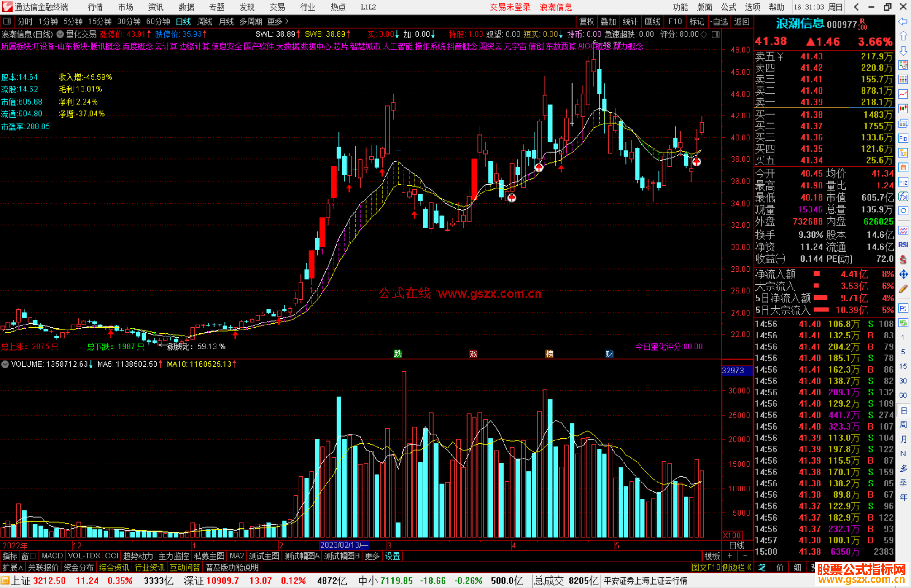Toggle the round arrow icon beside VOLUME label
The height and width of the screenshot is (588, 911).
coord(5,364)
